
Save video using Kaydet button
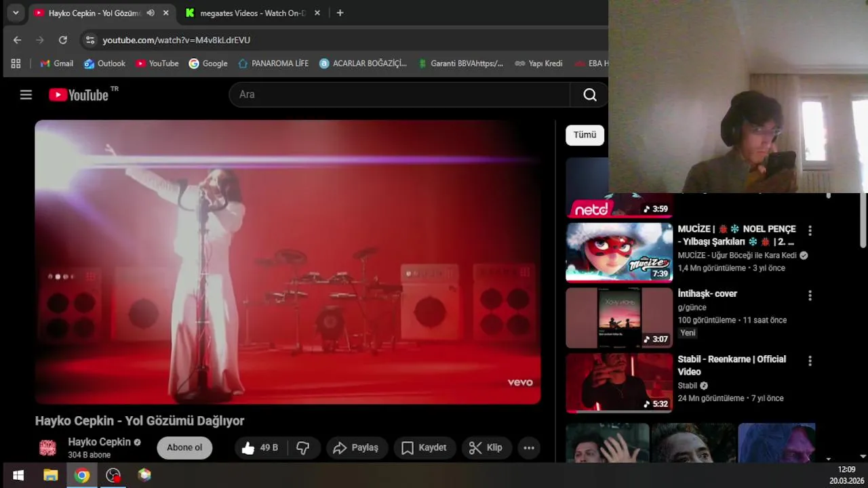pos(425,447)
